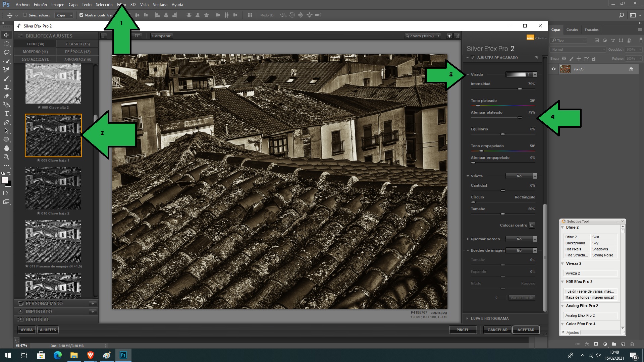644x362 pixels.
Task: Click the lock transparent pixels icon
Action: 564,59
